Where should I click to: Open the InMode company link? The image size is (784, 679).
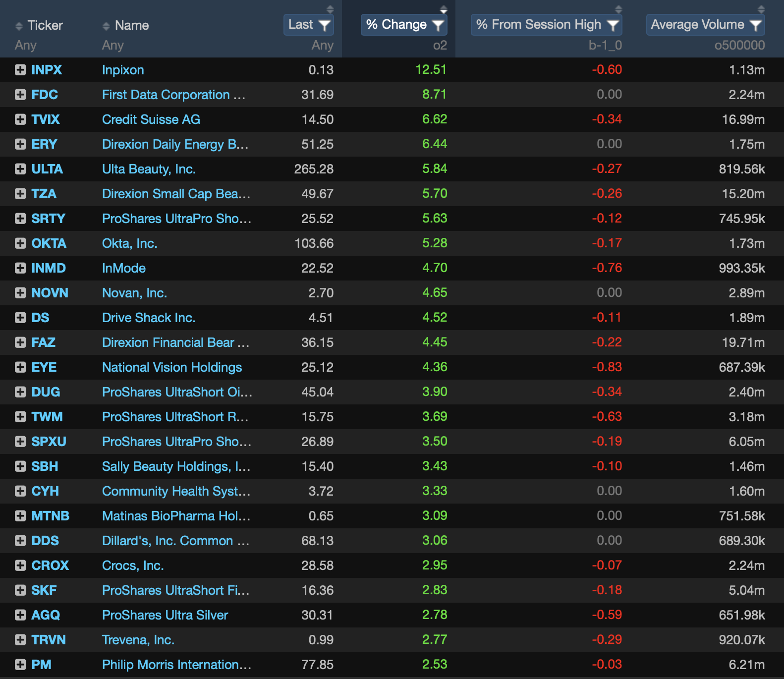click(124, 268)
